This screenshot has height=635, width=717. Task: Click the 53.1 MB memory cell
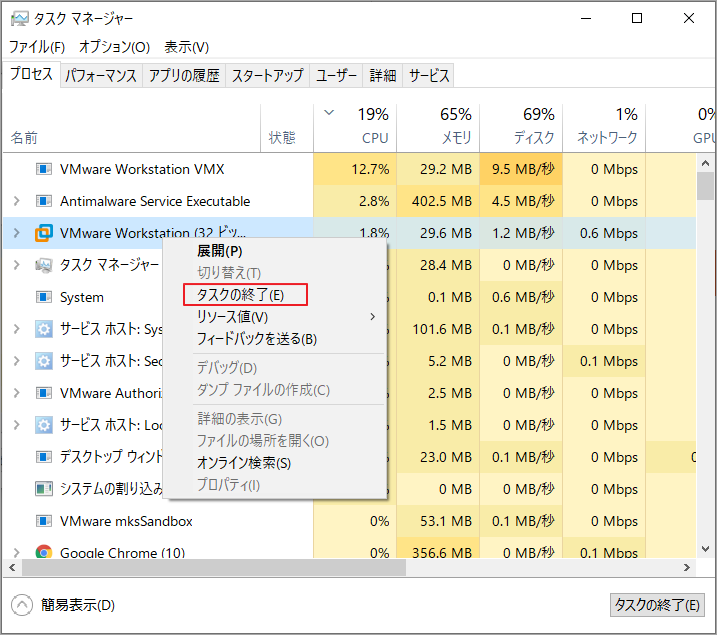438,521
